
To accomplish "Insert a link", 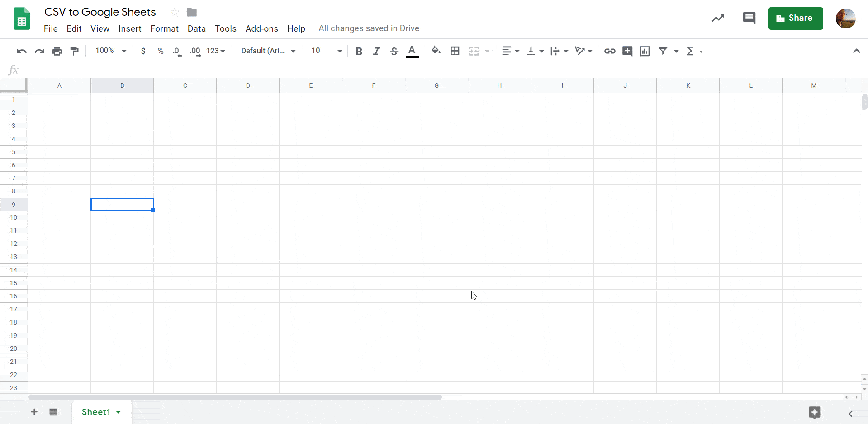I will point(609,51).
